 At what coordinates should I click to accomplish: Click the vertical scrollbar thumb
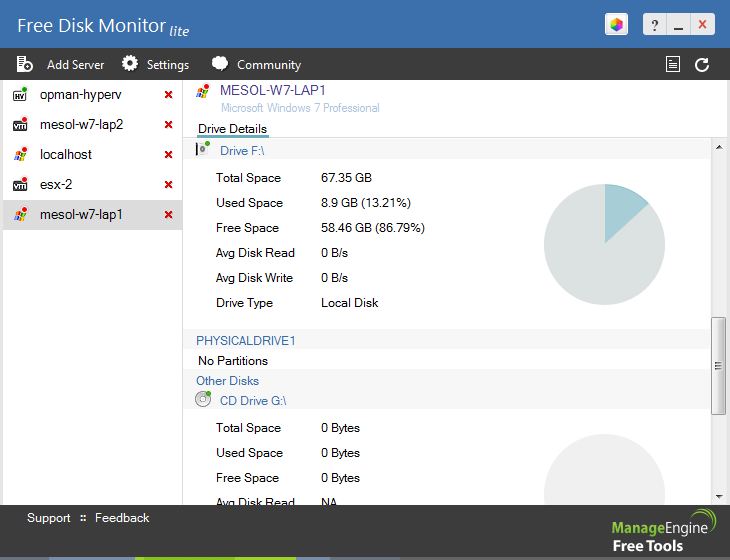tap(718, 365)
